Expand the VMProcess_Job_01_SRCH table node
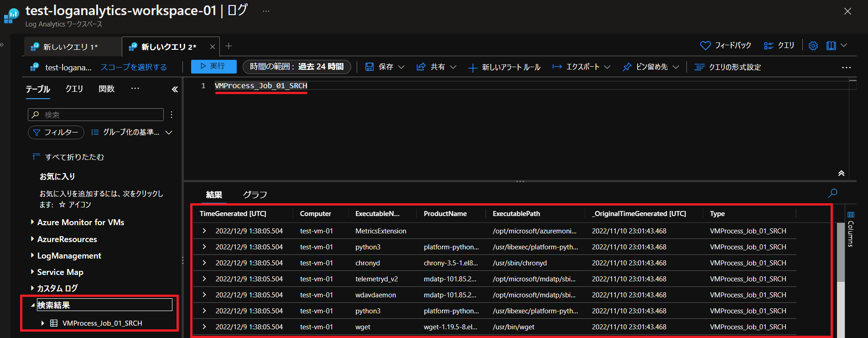 42,323
